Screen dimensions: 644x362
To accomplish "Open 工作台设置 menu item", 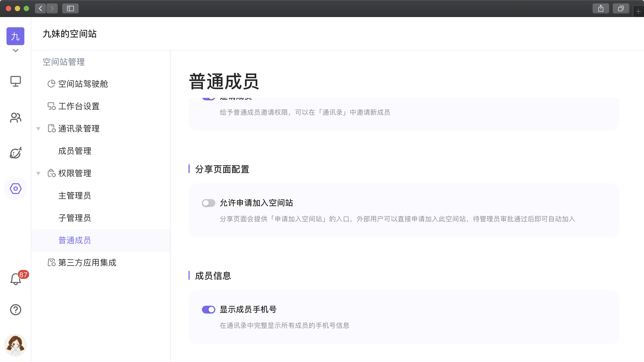I will click(79, 106).
